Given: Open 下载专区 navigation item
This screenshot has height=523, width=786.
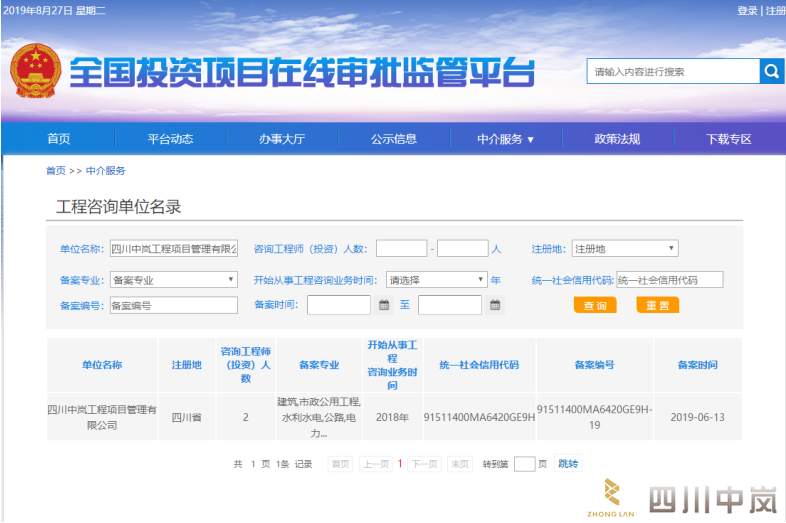Looking at the screenshot, I should (x=728, y=139).
